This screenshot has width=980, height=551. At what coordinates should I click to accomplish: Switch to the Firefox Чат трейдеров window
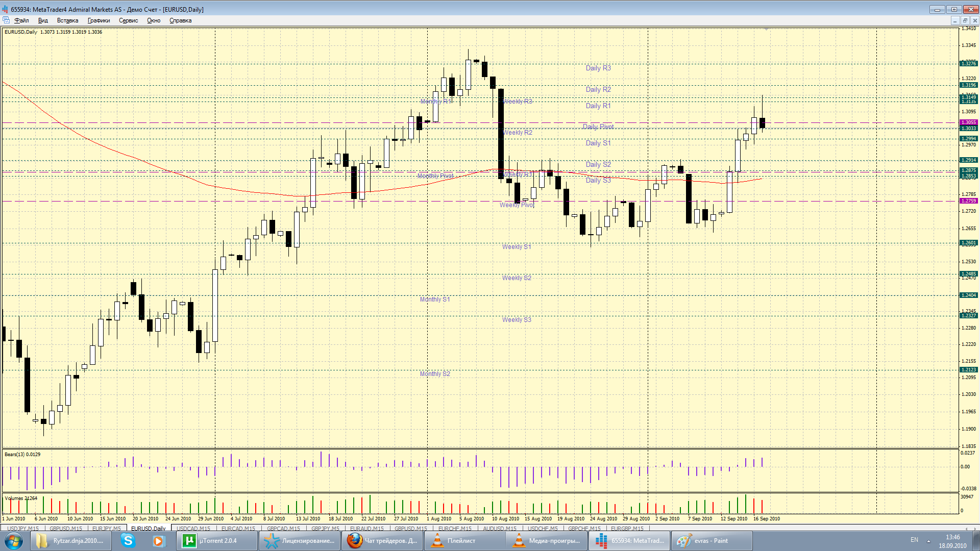(382, 540)
